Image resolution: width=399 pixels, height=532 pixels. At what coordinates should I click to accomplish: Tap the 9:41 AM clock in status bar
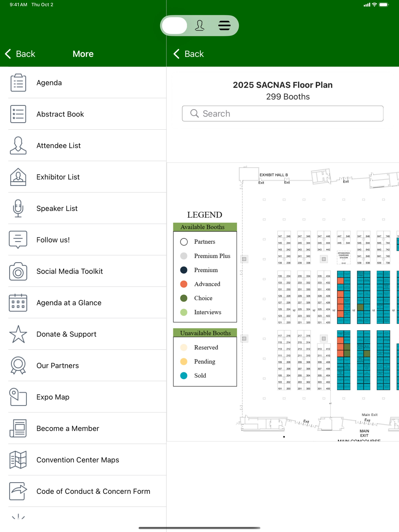(x=18, y=4)
